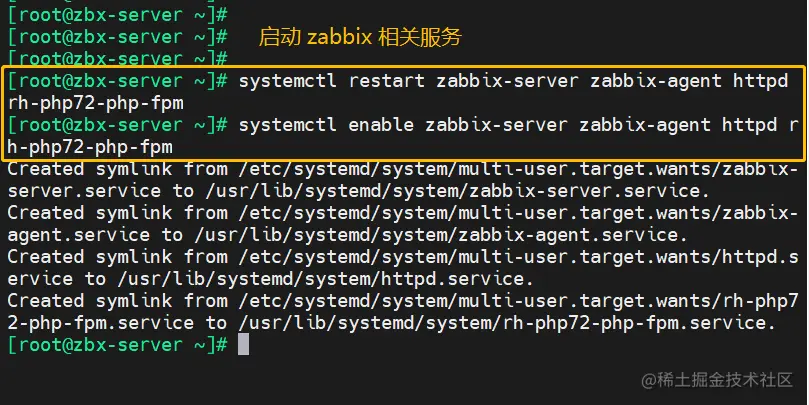Click the blinking block cursor at last prompt
Image resolution: width=809 pixels, height=405 pixels.
(x=243, y=345)
